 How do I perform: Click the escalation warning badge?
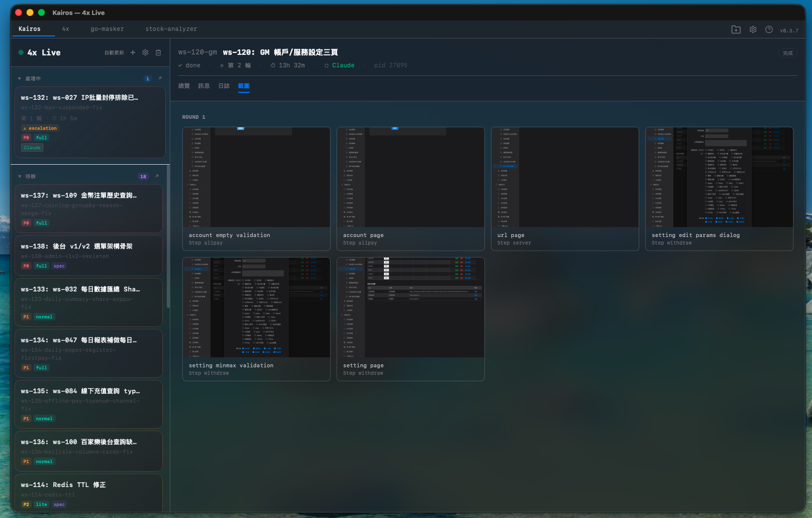click(40, 128)
